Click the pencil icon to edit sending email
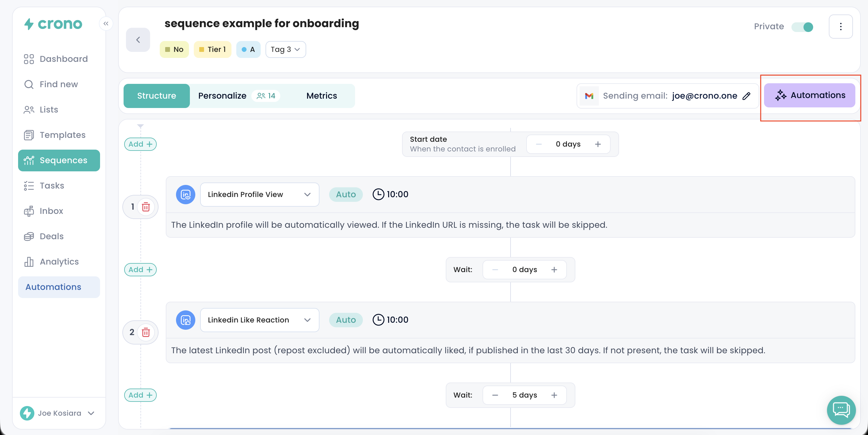Image resolution: width=868 pixels, height=435 pixels. 746,96
